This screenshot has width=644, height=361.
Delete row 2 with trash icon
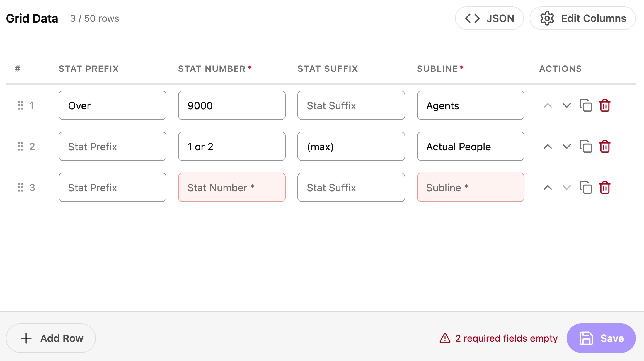click(x=605, y=147)
